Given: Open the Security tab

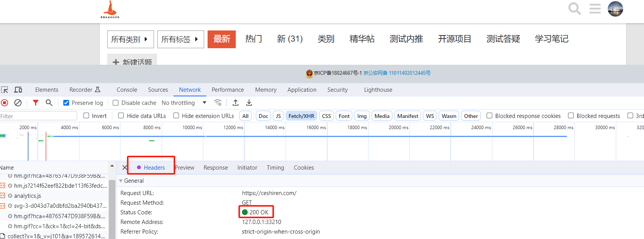Looking at the screenshot, I should [x=338, y=90].
